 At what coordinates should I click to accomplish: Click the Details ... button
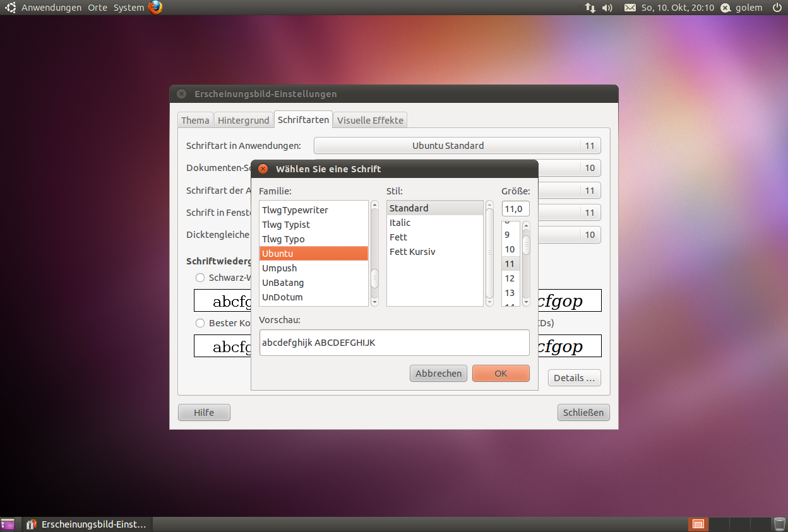point(575,378)
